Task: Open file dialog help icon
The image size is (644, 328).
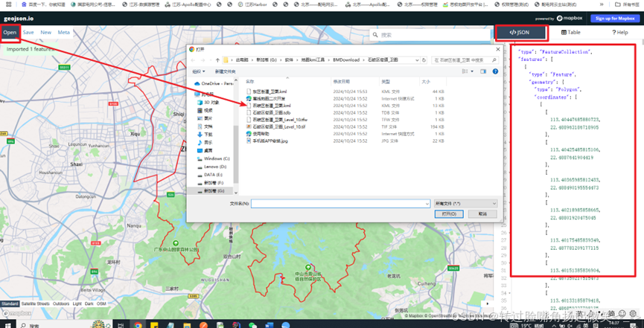Action: coord(495,71)
